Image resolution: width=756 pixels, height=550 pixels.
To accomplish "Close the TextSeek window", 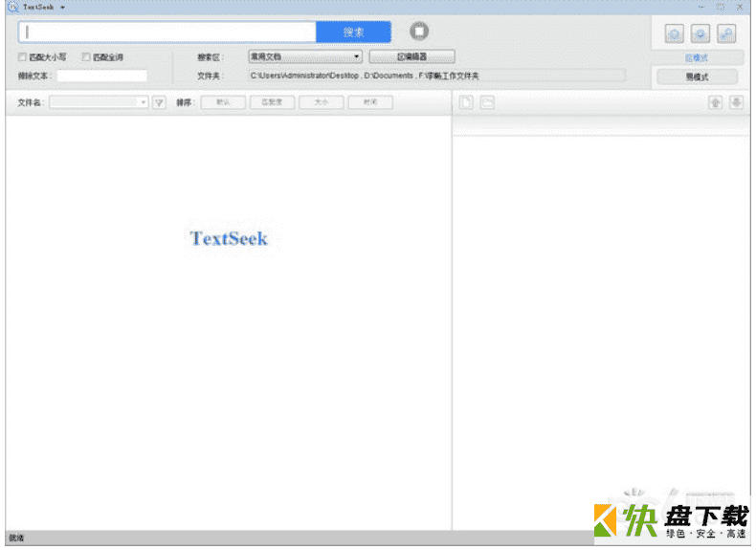I will click(740, 8).
